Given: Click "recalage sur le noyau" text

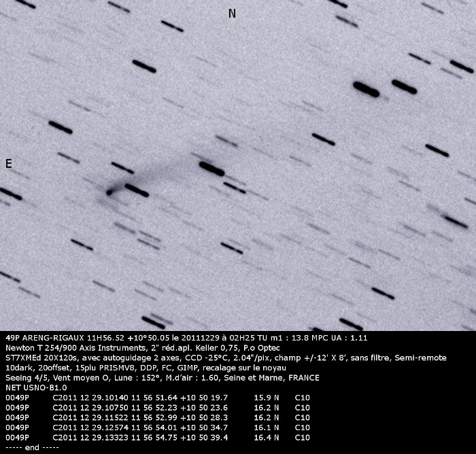Looking at the screenshot, I should coord(244,368).
